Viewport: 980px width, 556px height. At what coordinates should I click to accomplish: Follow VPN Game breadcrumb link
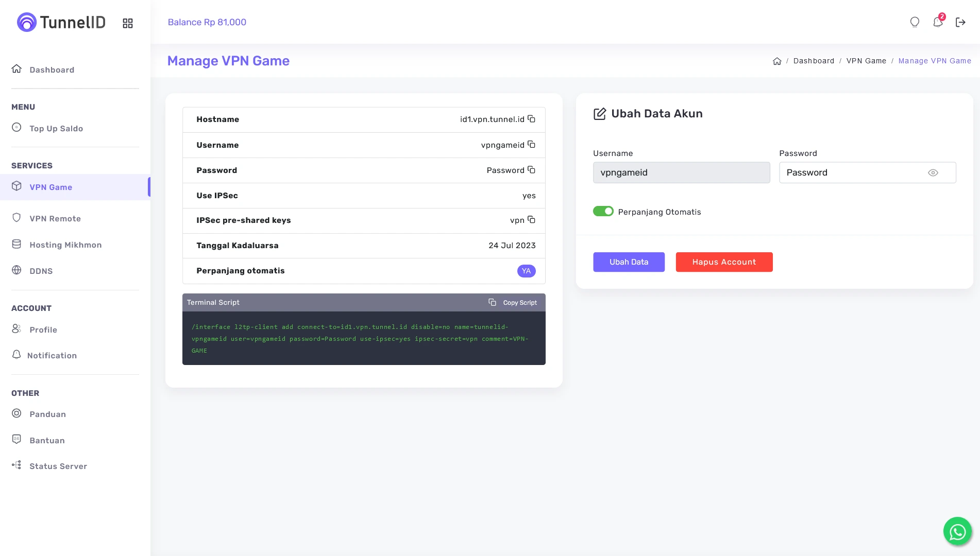[866, 61]
